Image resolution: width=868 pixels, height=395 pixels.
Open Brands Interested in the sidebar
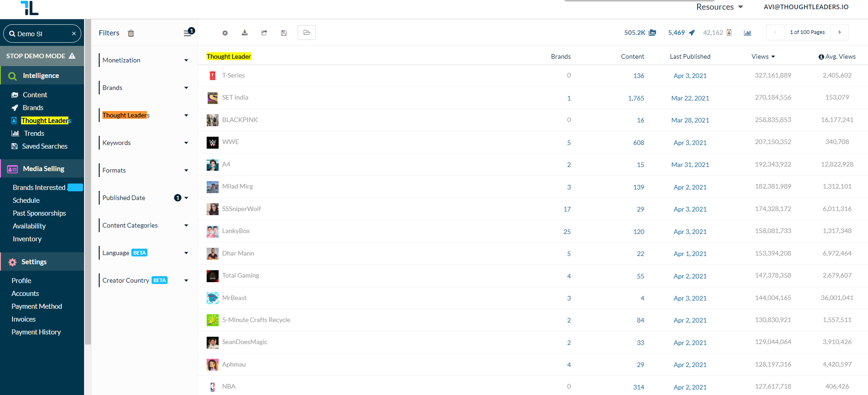pyautogui.click(x=39, y=188)
